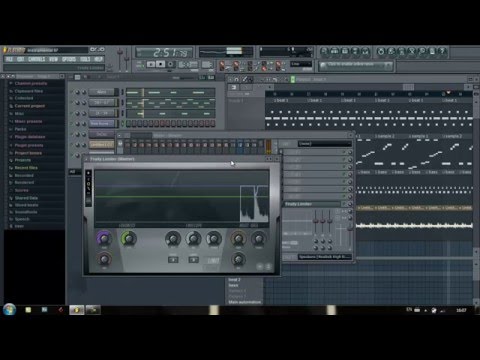
Task: Click the online news hint bar
Action: point(356,65)
